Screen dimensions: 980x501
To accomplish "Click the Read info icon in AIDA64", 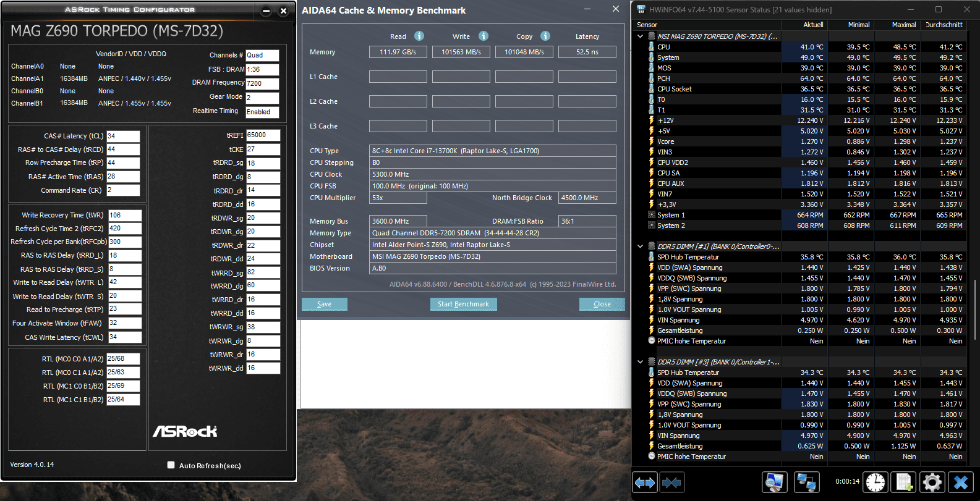I will tap(419, 36).
